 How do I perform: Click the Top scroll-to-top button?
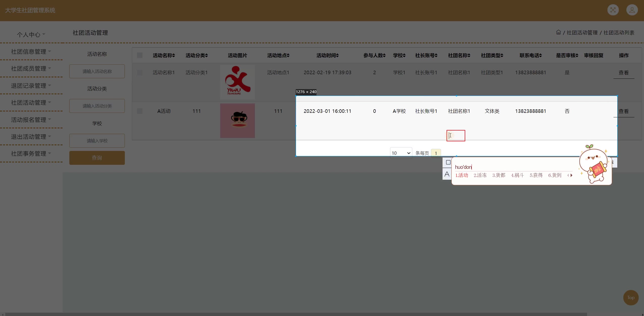point(631,298)
